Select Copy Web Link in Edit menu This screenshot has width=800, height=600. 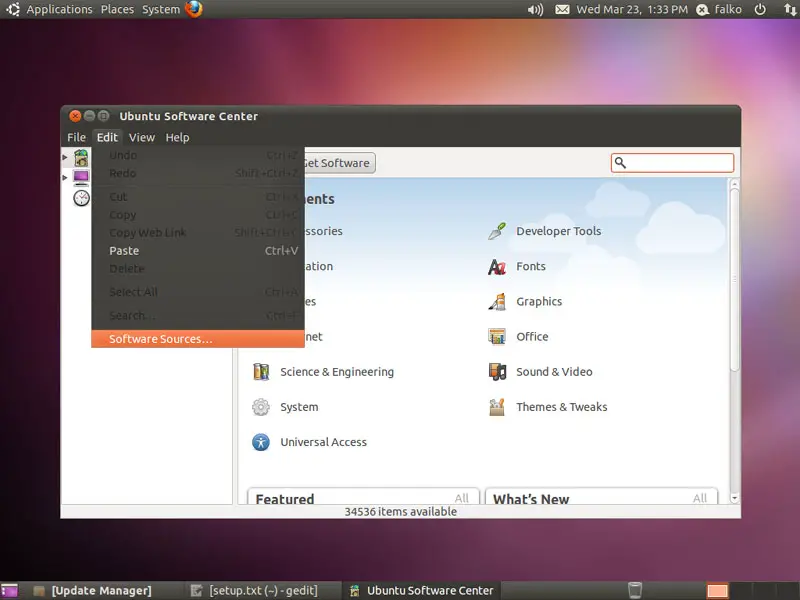(x=198, y=233)
